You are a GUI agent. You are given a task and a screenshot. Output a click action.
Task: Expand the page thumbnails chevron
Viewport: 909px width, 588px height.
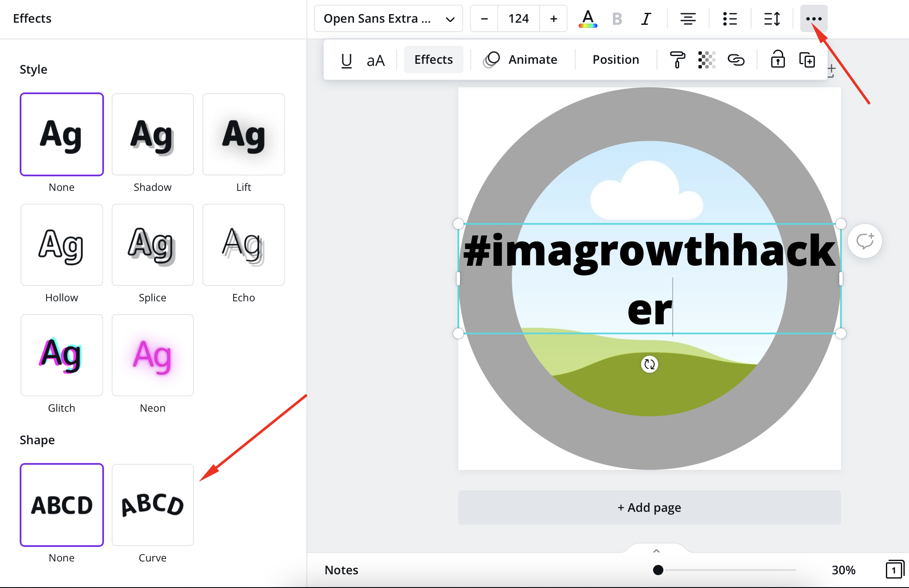coord(656,551)
